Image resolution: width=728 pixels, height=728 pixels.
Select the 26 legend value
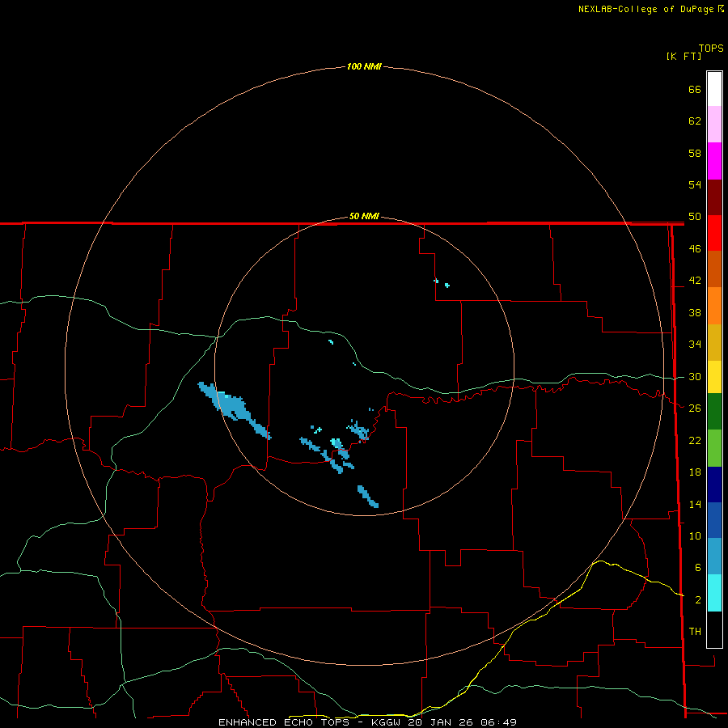point(695,408)
